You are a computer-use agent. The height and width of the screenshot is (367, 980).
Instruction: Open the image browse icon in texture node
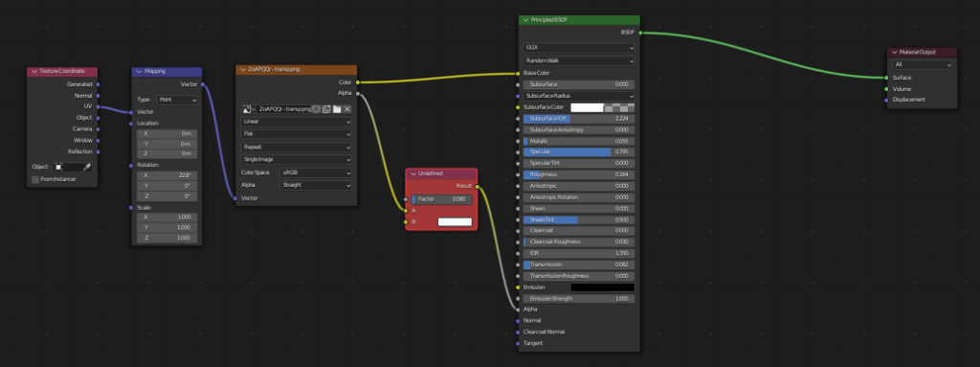[x=248, y=109]
